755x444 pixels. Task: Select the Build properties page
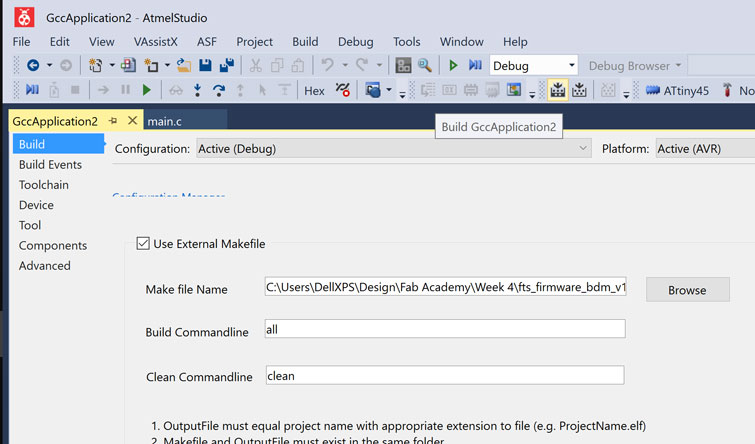coord(58,144)
